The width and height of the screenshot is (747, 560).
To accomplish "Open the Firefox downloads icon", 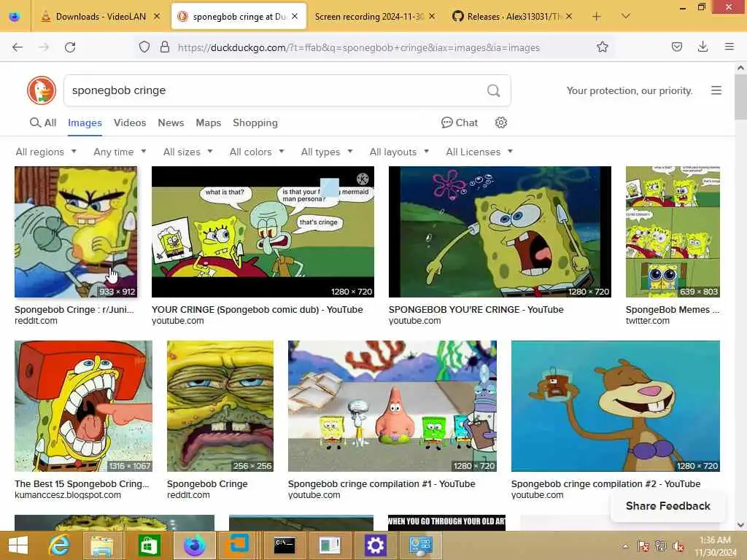I will pyautogui.click(x=703, y=47).
